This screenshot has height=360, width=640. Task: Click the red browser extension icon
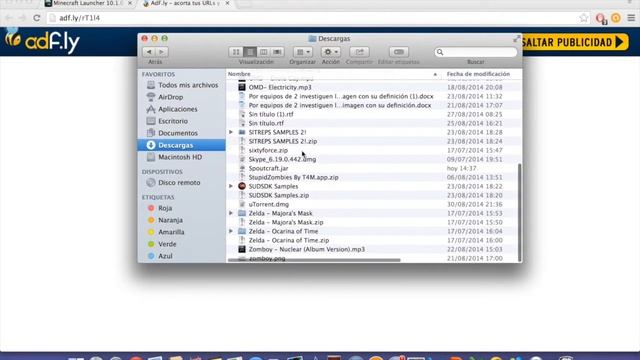pos(600,18)
